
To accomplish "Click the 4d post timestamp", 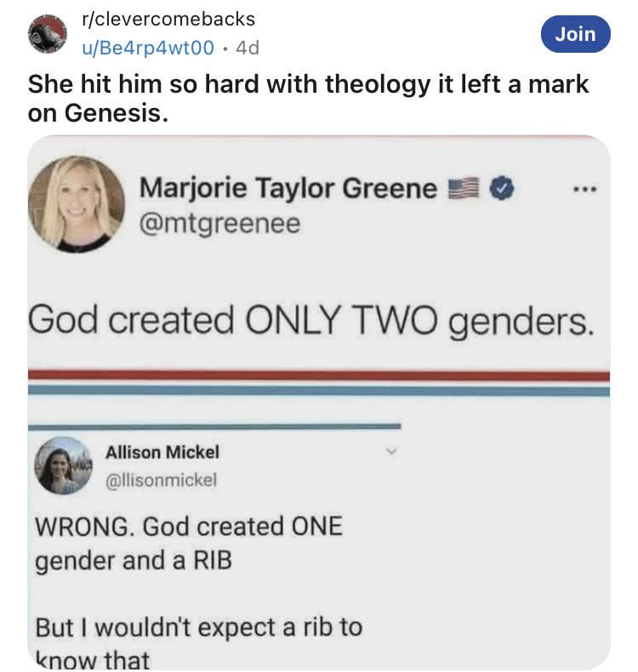I will 247,48.
